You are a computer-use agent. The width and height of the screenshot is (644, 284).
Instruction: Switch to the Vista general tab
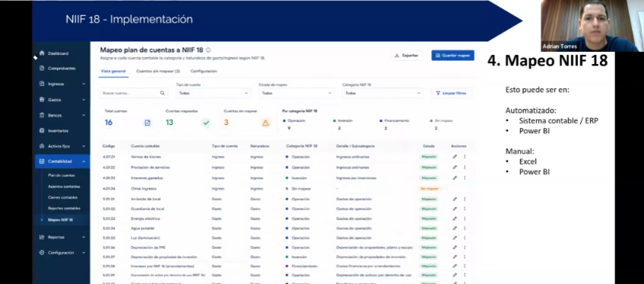(x=113, y=71)
